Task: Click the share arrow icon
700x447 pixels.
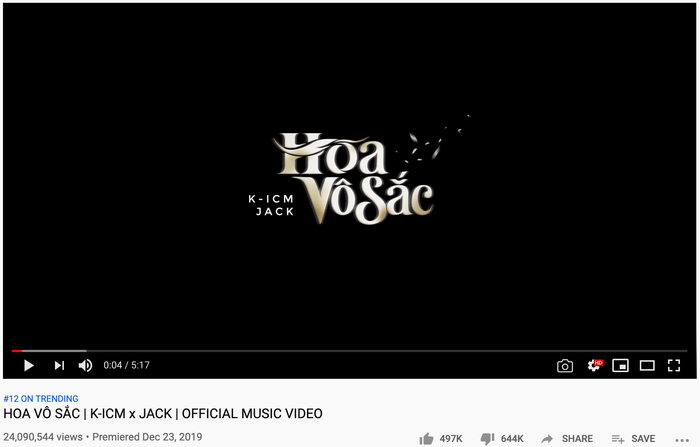Action: (x=547, y=439)
